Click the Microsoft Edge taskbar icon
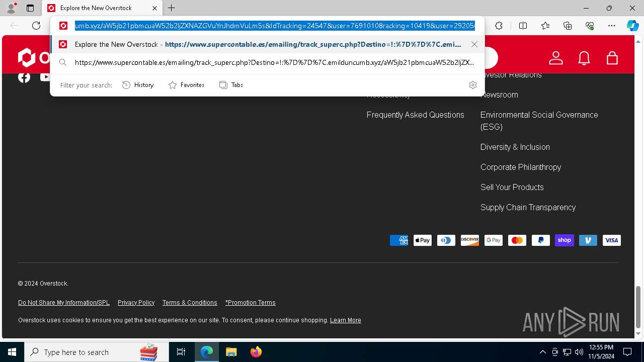The image size is (644, 362). pos(207,352)
